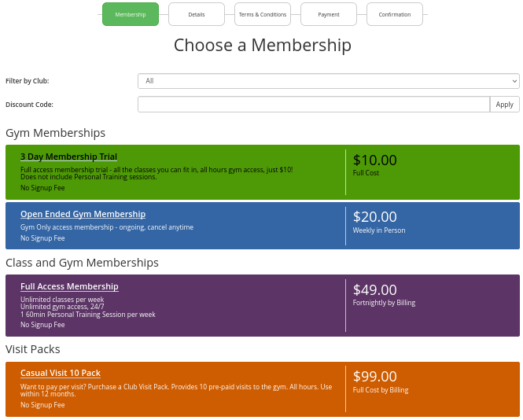Click the $99.00 Full Cost by Billing price
This screenshot has height=420, width=523.
point(380,381)
